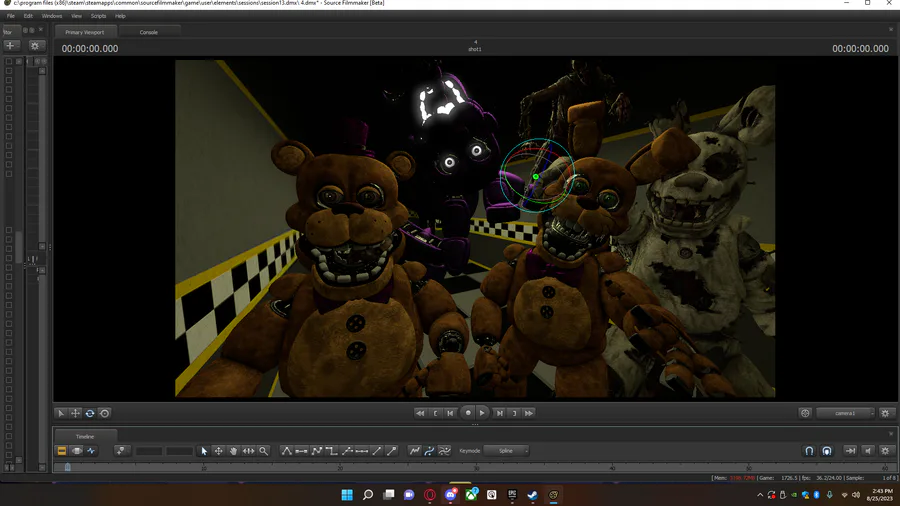The image size is (900, 506).
Task: Open animation set editor gear dropdown
Action: pos(35,45)
